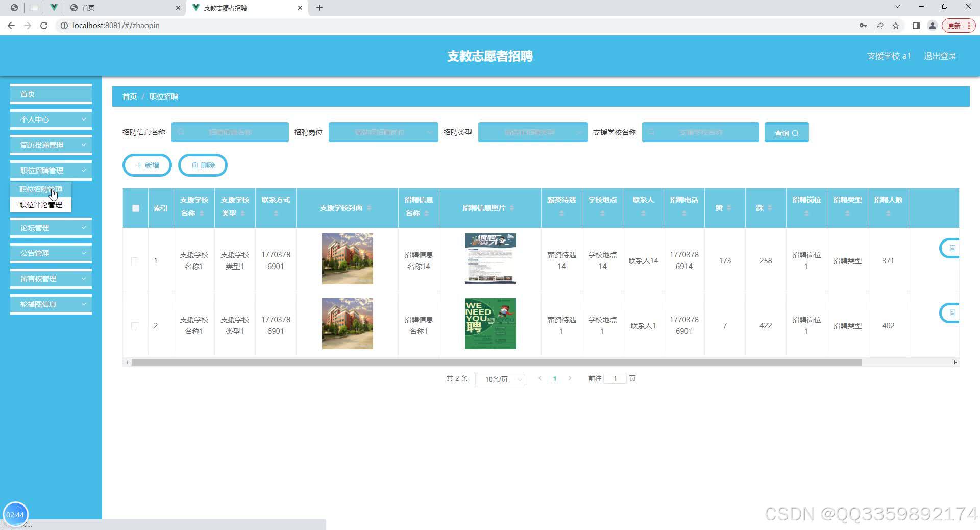Open 首页 in sidebar
980x530 pixels.
point(51,94)
